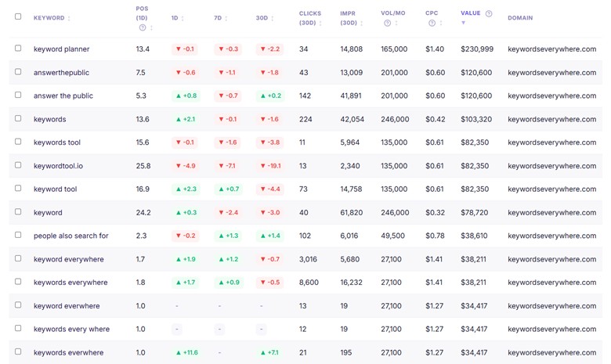Screen dimensions: 611x364
Task: Open the keywordtool.io keyword
Action: pyautogui.click(x=58, y=166)
